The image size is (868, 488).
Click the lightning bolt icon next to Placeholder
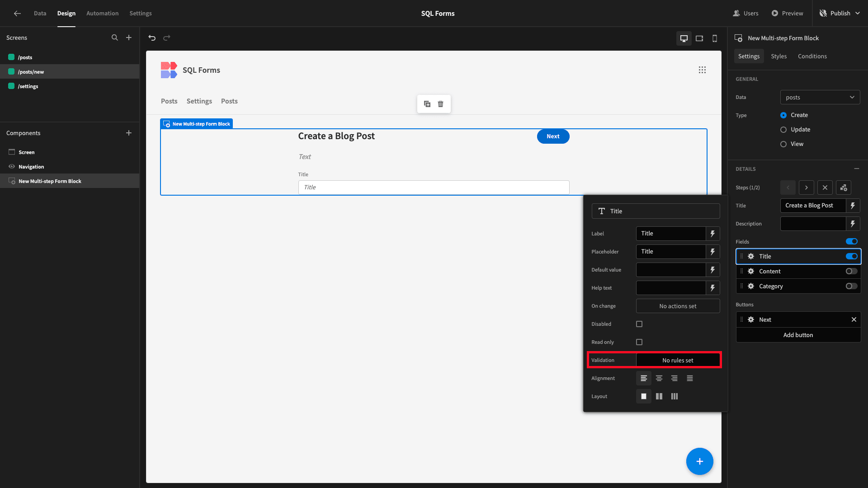(x=713, y=251)
